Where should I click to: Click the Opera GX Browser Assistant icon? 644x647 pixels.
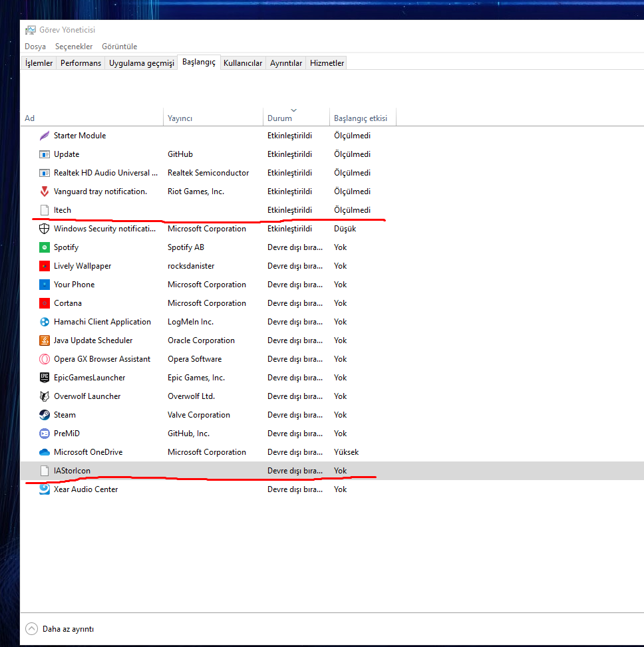[x=44, y=359]
